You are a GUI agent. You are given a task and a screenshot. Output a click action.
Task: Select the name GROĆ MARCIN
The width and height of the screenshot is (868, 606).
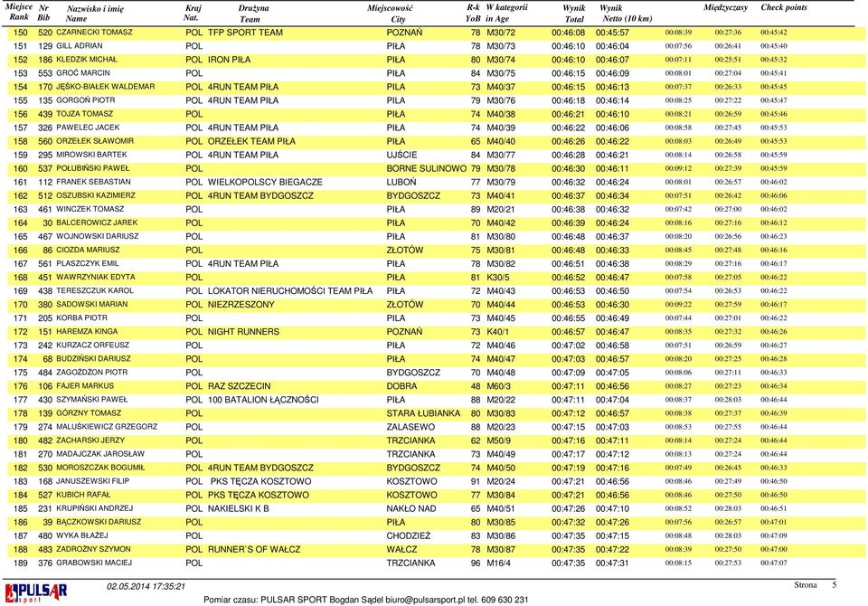pos(83,73)
